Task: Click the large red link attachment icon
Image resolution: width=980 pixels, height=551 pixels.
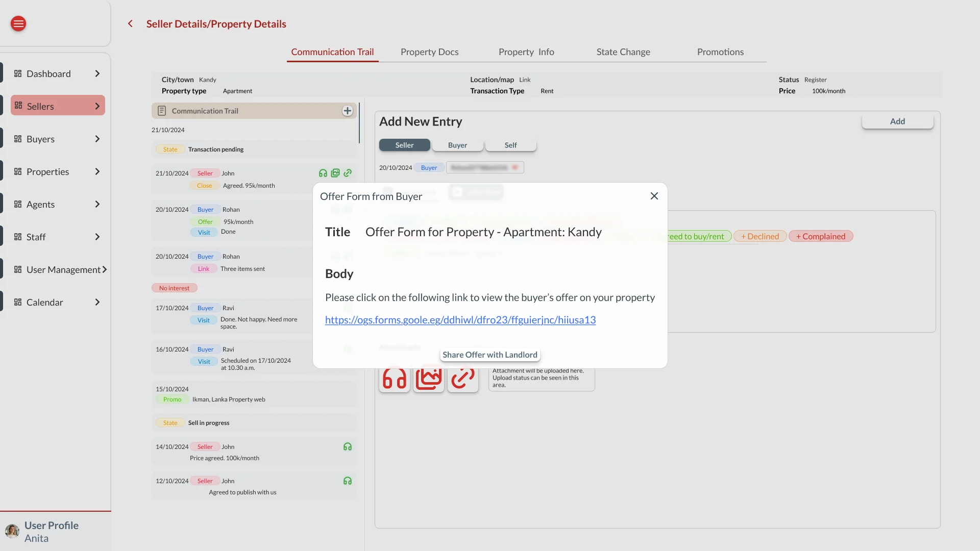Action: coord(463,379)
